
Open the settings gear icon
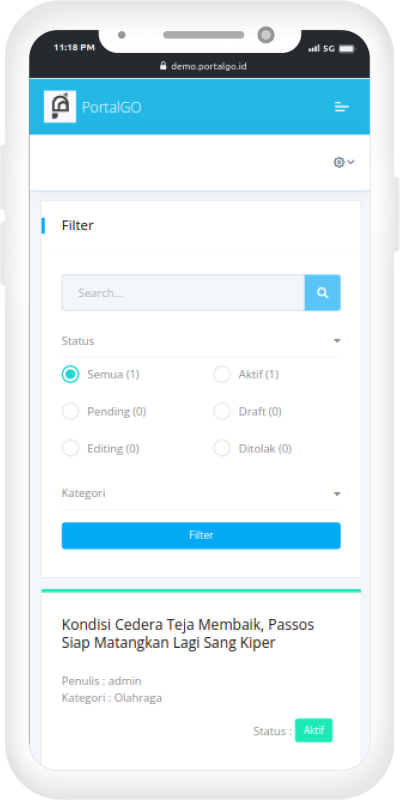(x=339, y=162)
